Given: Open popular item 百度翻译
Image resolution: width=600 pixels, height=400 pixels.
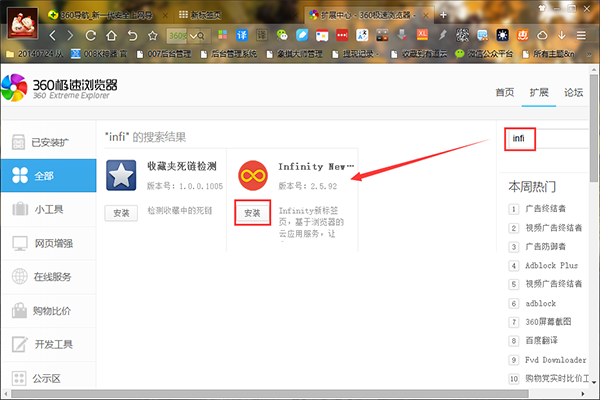Looking at the screenshot, I should (541, 340).
